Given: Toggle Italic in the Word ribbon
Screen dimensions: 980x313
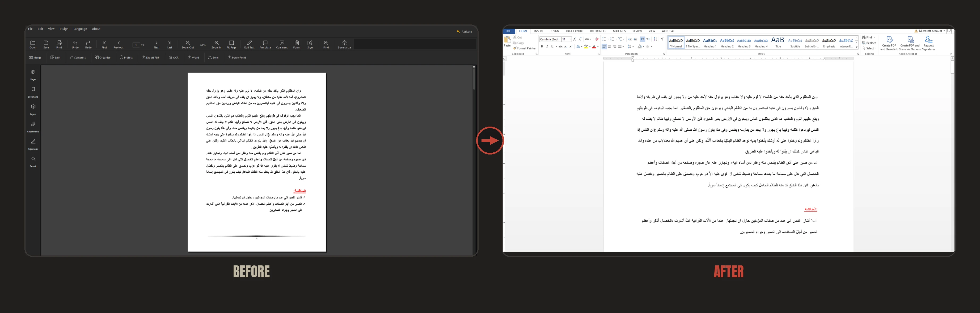Looking at the screenshot, I should point(547,47).
